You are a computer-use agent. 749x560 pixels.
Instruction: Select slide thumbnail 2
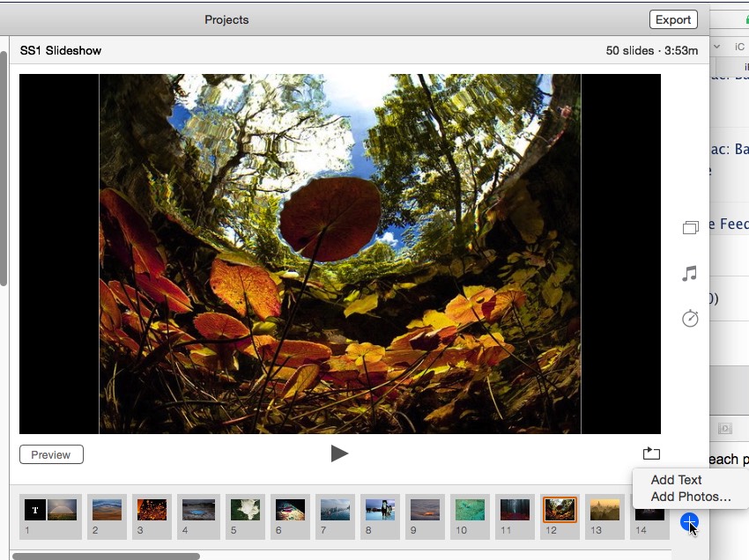(x=107, y=510)
